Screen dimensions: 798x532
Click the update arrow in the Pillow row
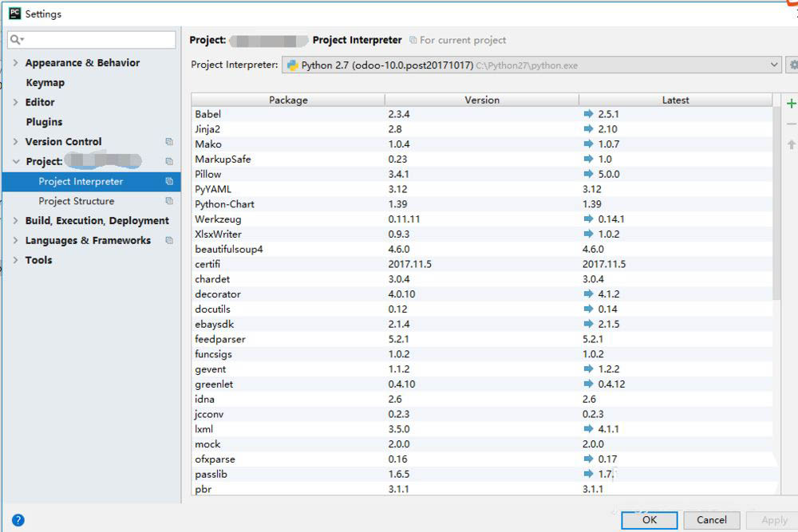[x=588, y=174]
